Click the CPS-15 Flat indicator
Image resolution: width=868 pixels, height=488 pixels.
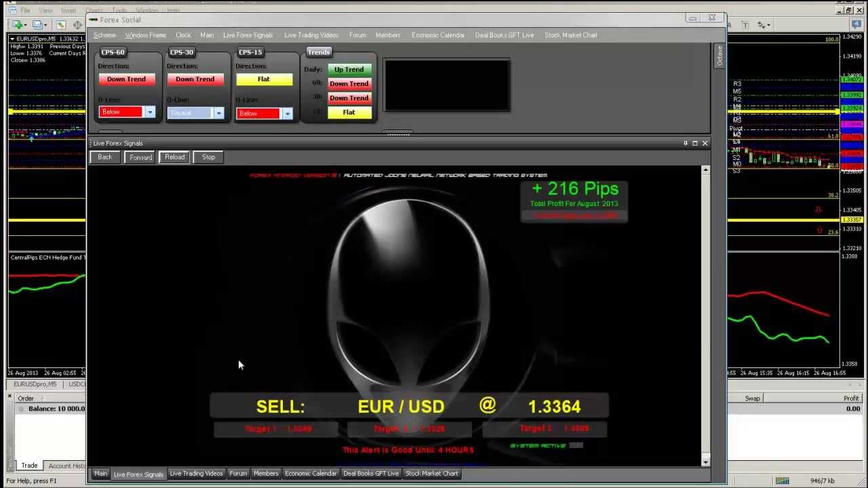point(264,79)
